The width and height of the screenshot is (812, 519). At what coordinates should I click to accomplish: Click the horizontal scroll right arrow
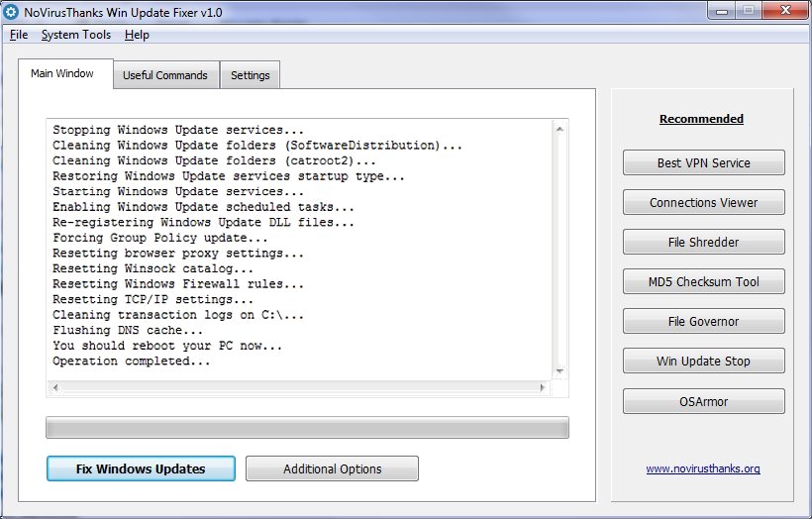point(543,387)
